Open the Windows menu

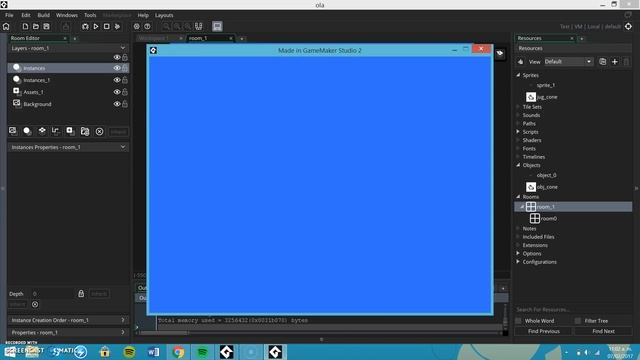[x=67, y=15]
